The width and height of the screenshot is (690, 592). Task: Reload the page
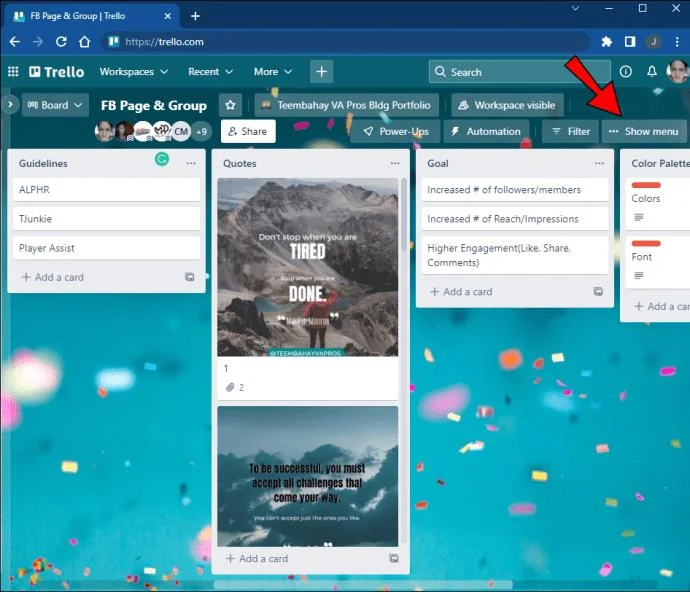pos(61,42)
